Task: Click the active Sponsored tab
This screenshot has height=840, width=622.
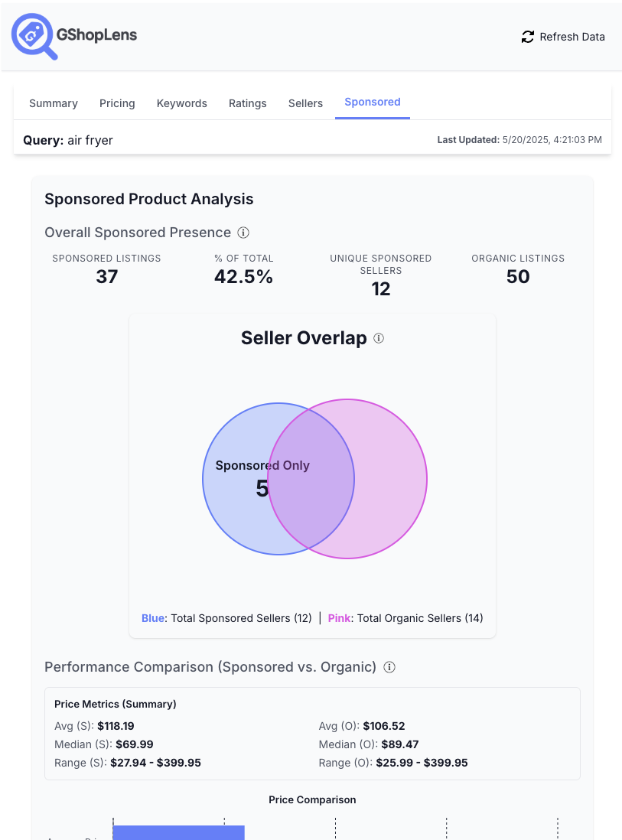Action: 373,102
